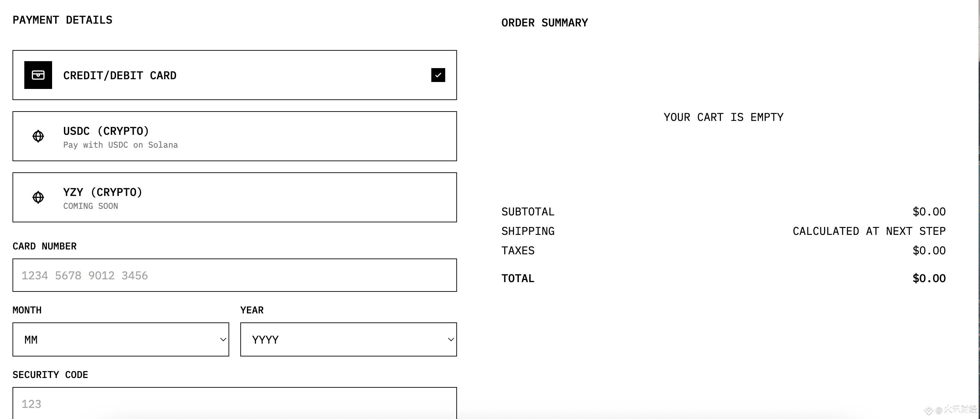Focus the Security Code input field

point(235,403)
